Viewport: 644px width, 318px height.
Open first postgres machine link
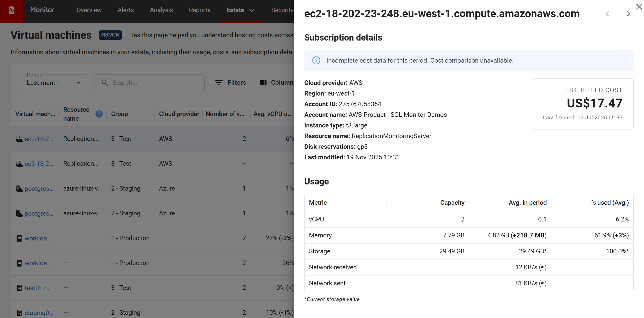pos(39,189)
